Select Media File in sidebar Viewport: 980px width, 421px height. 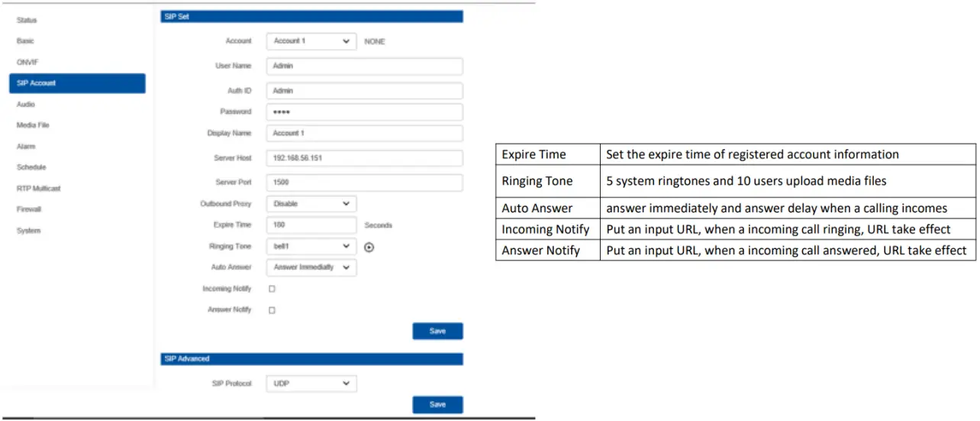33,125
